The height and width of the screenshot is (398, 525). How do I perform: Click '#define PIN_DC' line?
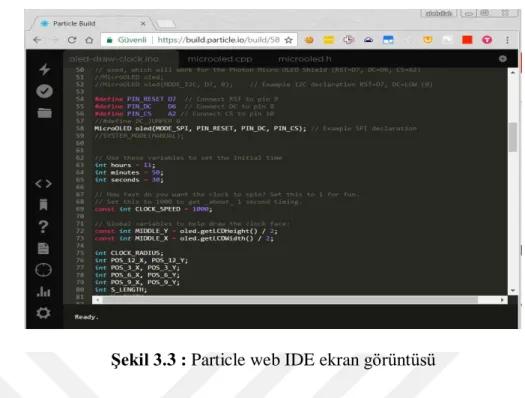184,106
